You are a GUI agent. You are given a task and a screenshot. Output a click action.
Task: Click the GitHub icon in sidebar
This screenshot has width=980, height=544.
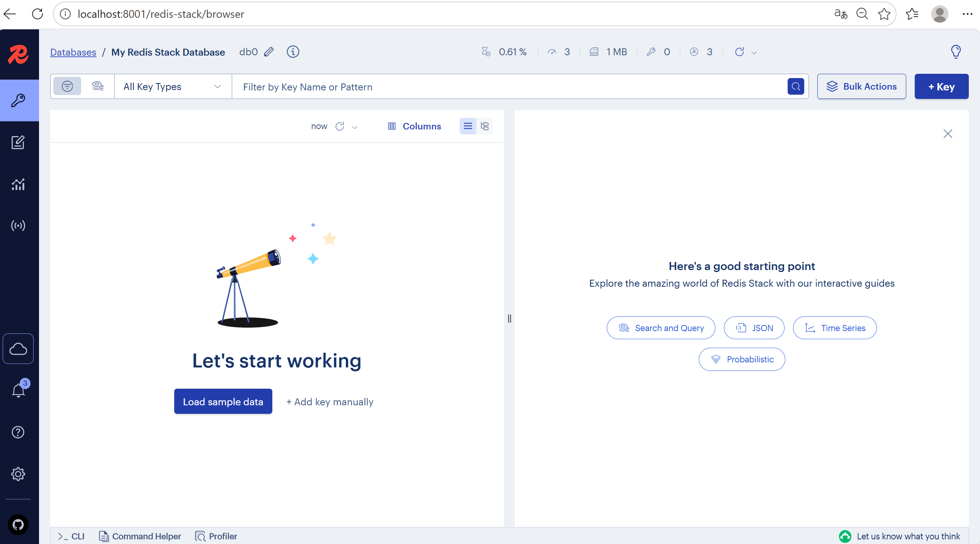(18, 525)
